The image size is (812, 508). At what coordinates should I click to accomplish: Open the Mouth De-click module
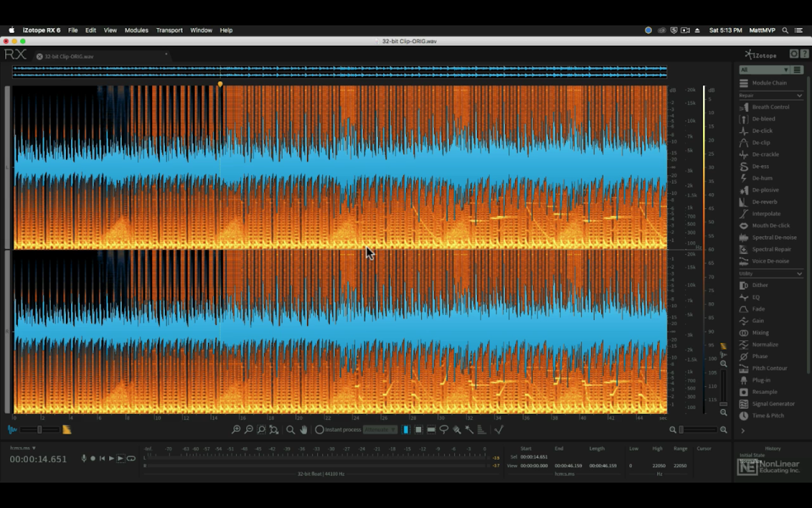click(x=771, y=225)
